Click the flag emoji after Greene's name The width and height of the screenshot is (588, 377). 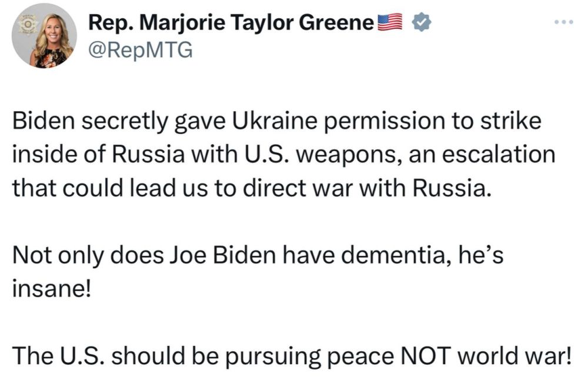point(390,21)
